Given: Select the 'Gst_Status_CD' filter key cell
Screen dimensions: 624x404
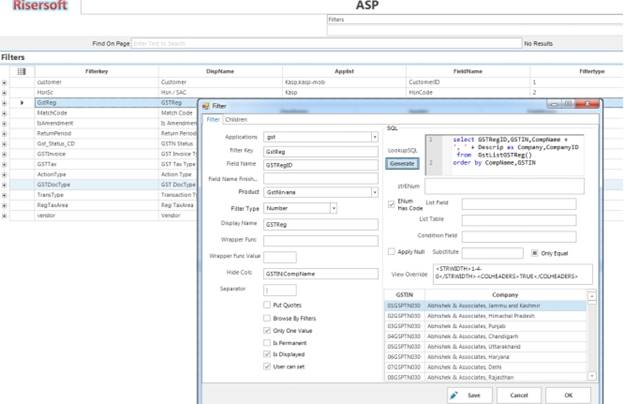Looking at the screenshot, I should point(97,144).
